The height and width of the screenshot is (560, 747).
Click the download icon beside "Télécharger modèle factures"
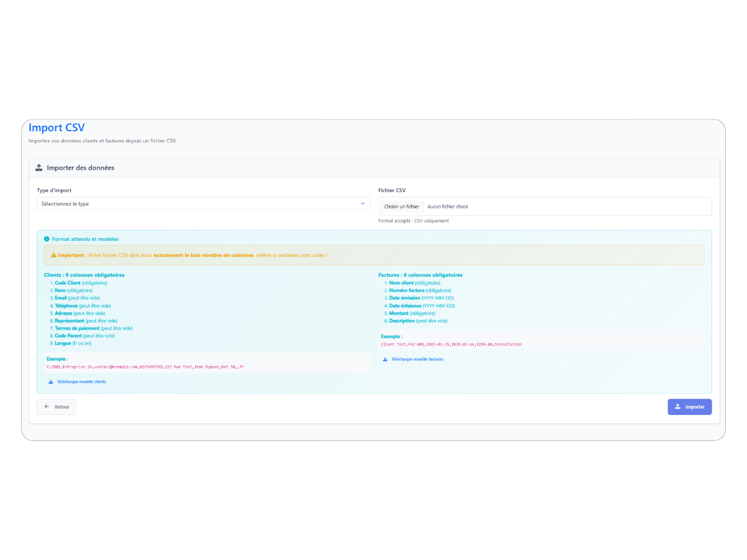[x=386, y=358]
